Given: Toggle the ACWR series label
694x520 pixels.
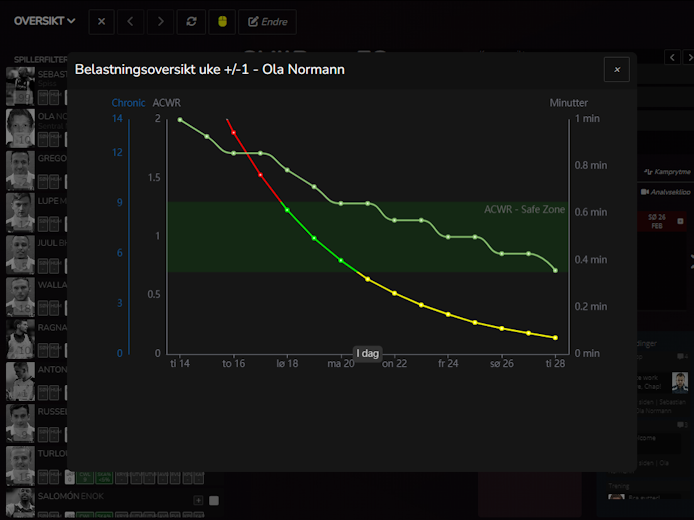Looking at the screenshot, I should (166, 103).
